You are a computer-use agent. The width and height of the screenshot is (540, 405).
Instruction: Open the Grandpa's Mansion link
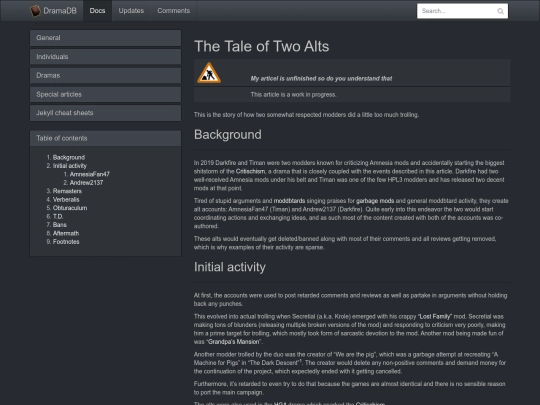tap(234, 342)
